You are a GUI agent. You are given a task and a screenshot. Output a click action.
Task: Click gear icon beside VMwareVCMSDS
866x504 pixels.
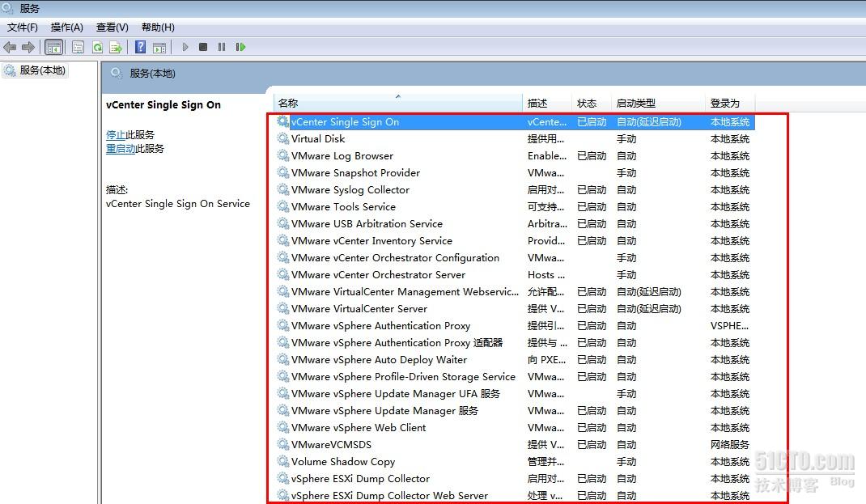coord(282,444)
